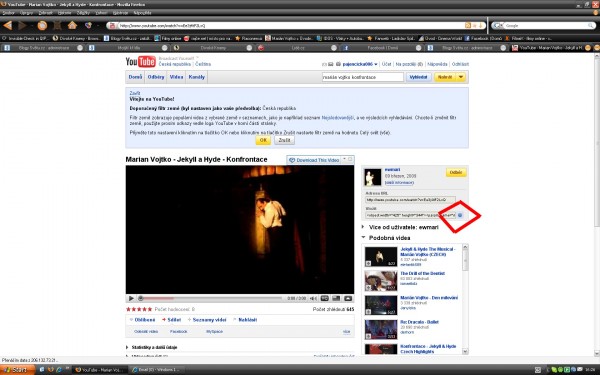Open the Windows Start button
The image size is (600, 375).
[17, 370]
